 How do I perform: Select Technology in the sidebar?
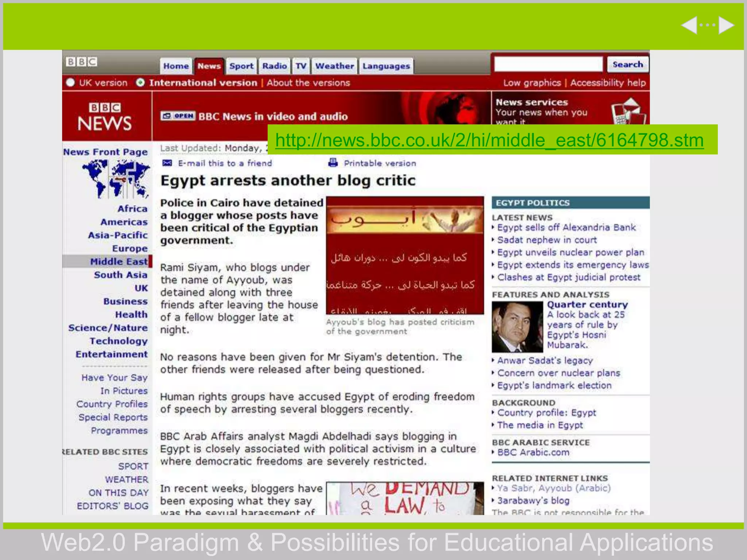tap(119, 341)
